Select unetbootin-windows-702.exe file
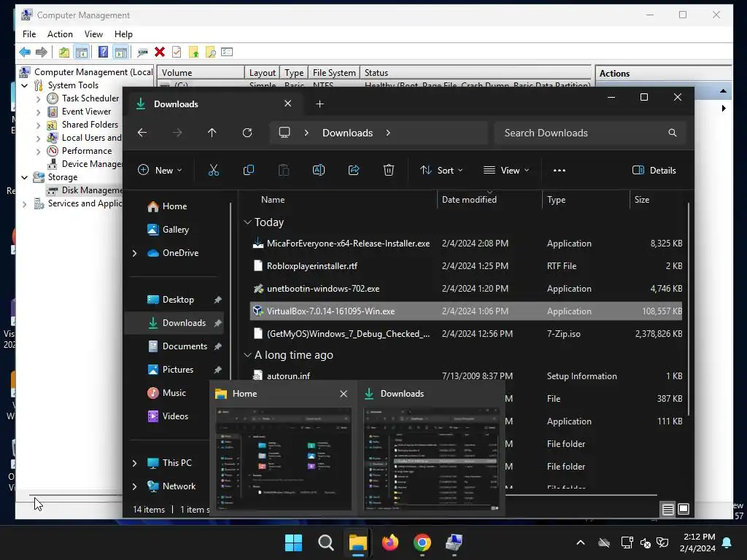The height and width of the screenshot is (560, 747). (x=466, y=289)
